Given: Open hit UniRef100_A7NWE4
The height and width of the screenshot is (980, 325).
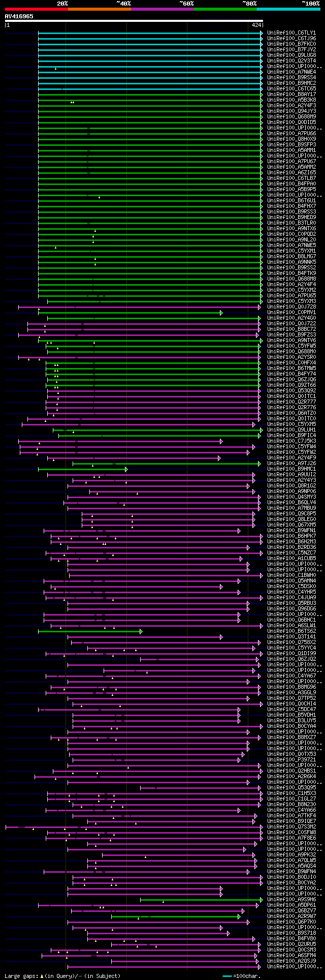Looking at the screenshot, I should pyautogui.click(x=291, y=72).
